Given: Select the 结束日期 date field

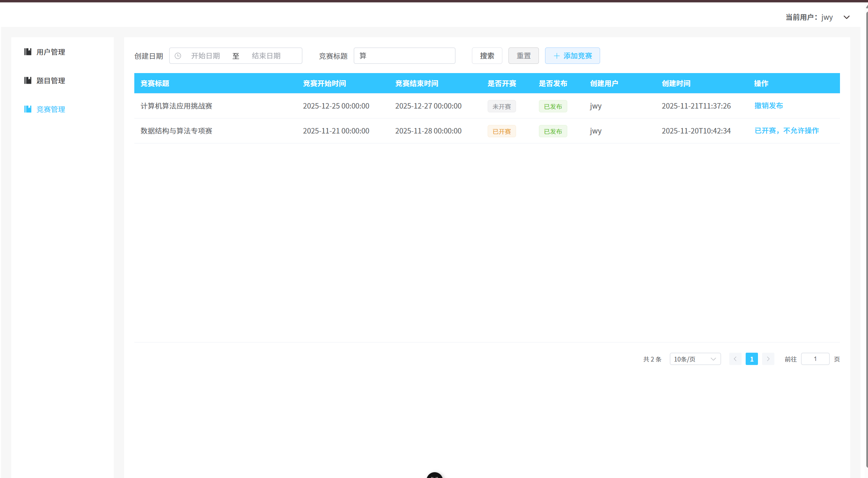Looking at the screenshot, I should (x=266, y=56).
